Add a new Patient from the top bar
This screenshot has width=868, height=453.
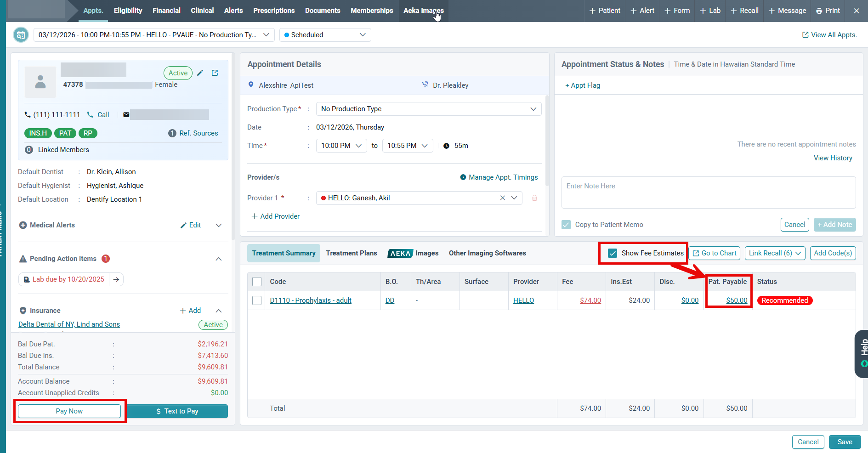tap(605, 11)
